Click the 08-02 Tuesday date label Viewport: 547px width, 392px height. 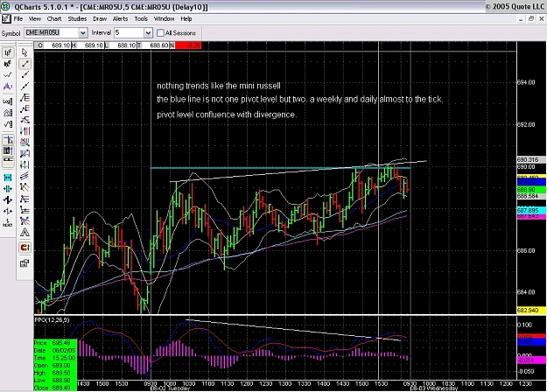[170, 388]
